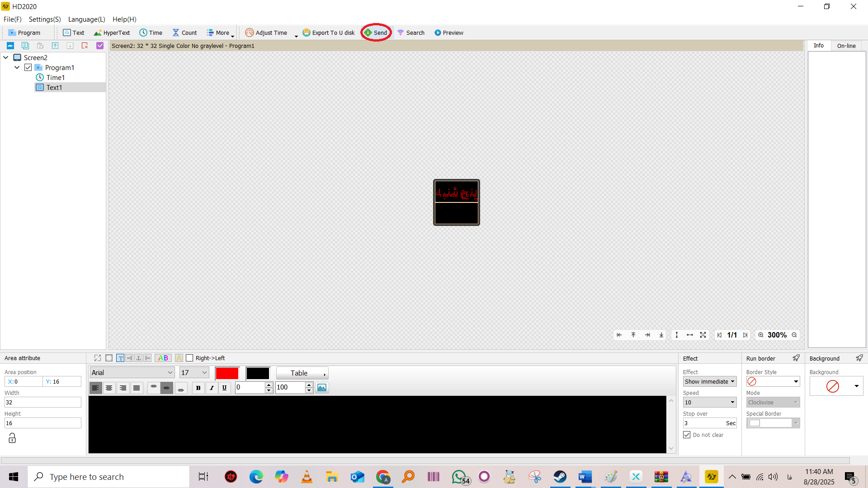Uncheck the Do not clear option
Image resolution: width=868 pixels, height=488 pixels.
[687, 435]
